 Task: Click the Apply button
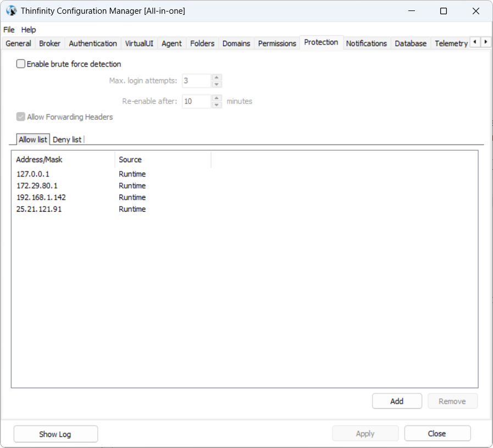365,434
